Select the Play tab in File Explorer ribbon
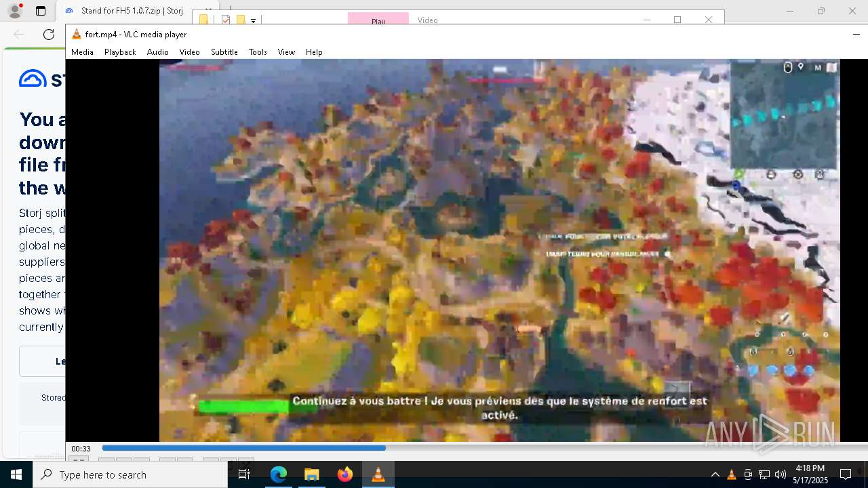Screen dimensions: 868x488 [378, 18]
